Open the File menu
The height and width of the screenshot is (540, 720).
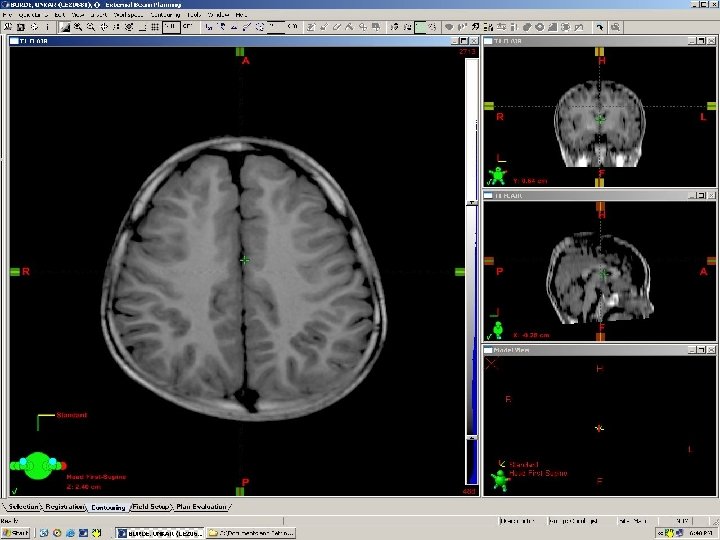pyautogui.click(x=7, y=15)
